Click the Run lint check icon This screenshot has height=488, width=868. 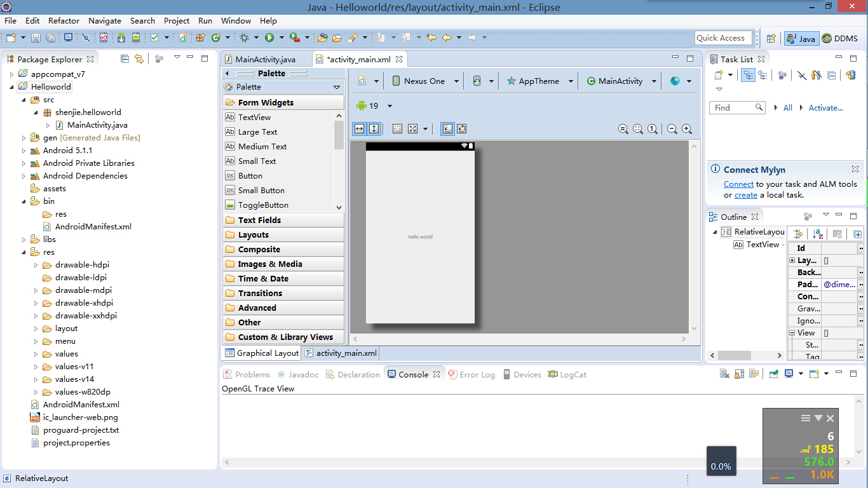coord(154,37)
